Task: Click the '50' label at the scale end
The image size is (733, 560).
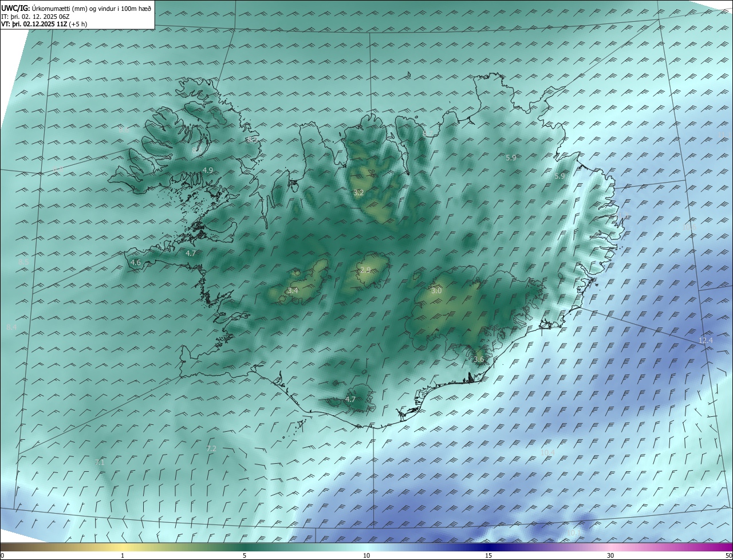Action: 728,556
